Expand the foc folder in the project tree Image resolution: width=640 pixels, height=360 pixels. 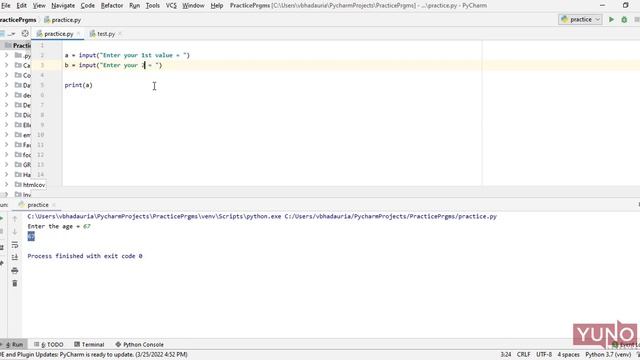click(6, 155)
